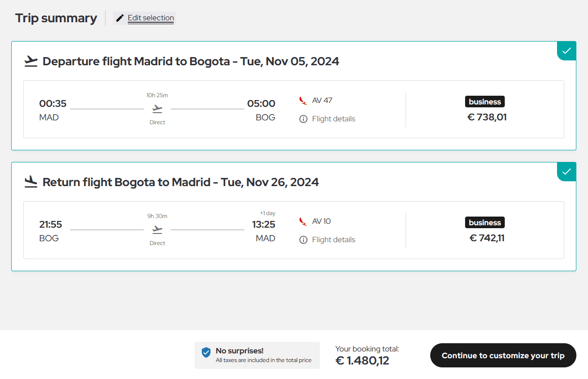The height and width of the screenshot is (379, 588).
Task: Click the Direct plane icon on the Bogota–Madrid route
Action: (157, 230)
